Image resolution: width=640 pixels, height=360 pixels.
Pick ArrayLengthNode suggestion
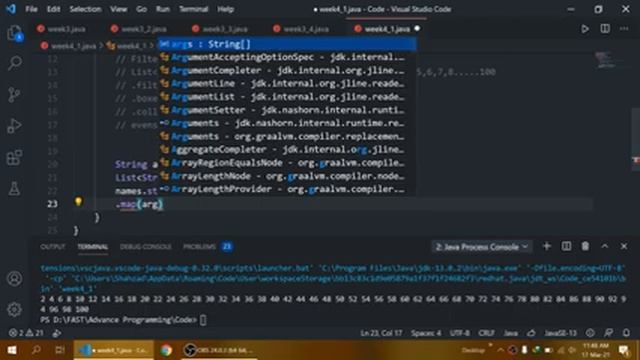point(288,176)
